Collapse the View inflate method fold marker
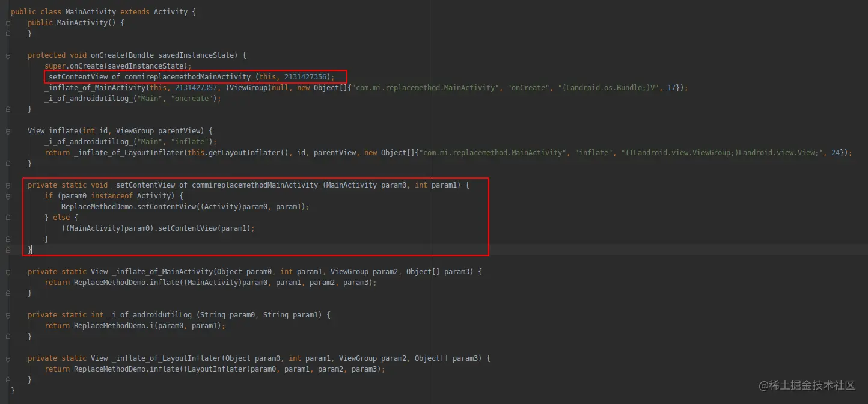 click(8, 131)
